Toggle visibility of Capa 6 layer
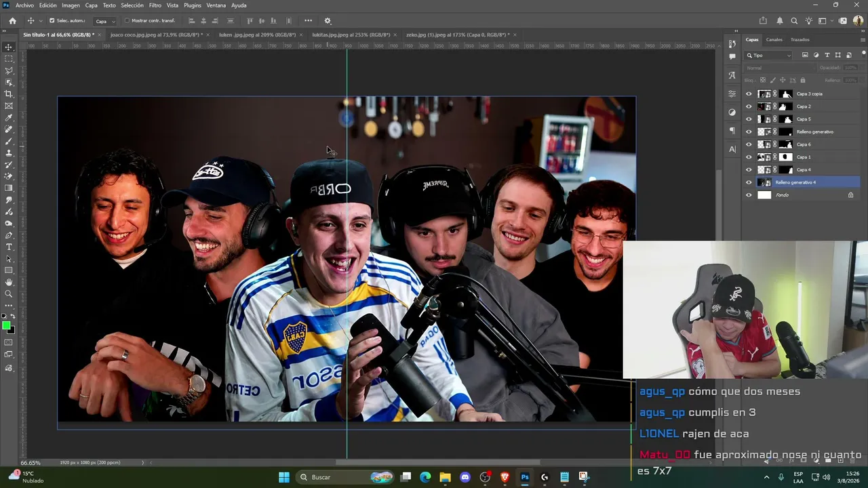868x488 pixels. 749,144
